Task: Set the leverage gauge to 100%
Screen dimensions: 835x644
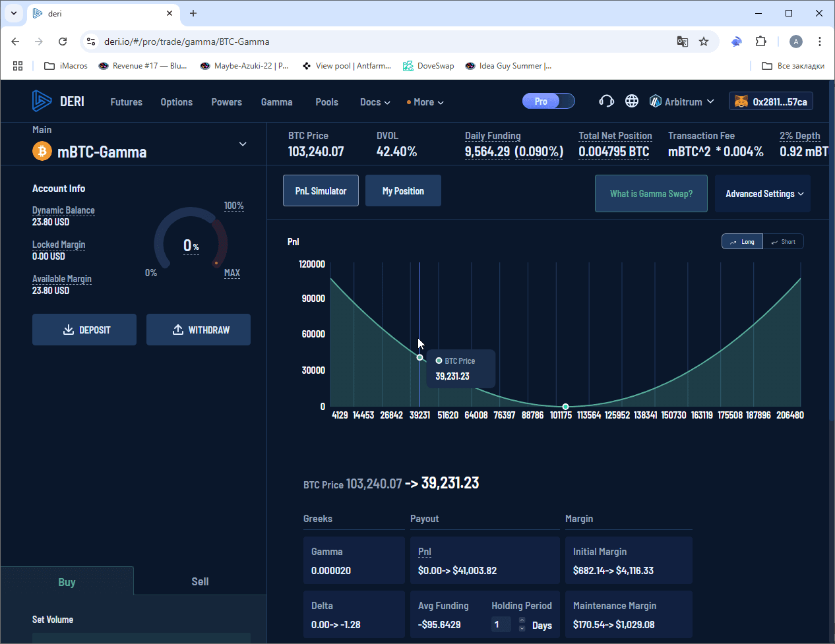Action: tap(234, 206)
